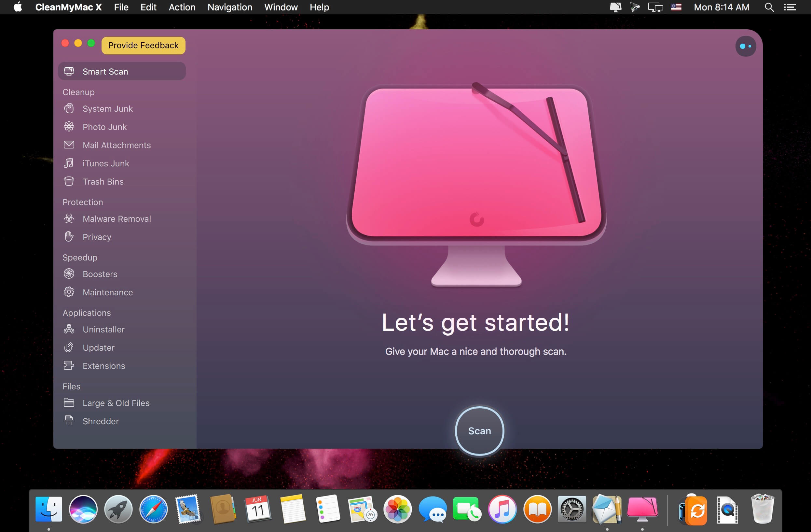Click the Smart Scan sidebar icon
Image resolution: width=811 pixels, height=532 pixels.
(x=70, y=71)
